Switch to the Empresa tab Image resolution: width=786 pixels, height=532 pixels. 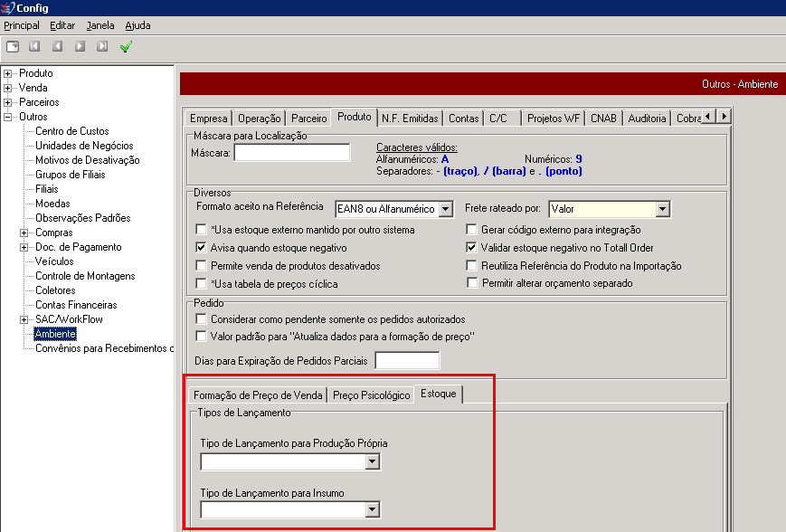[x=209, y=119]
